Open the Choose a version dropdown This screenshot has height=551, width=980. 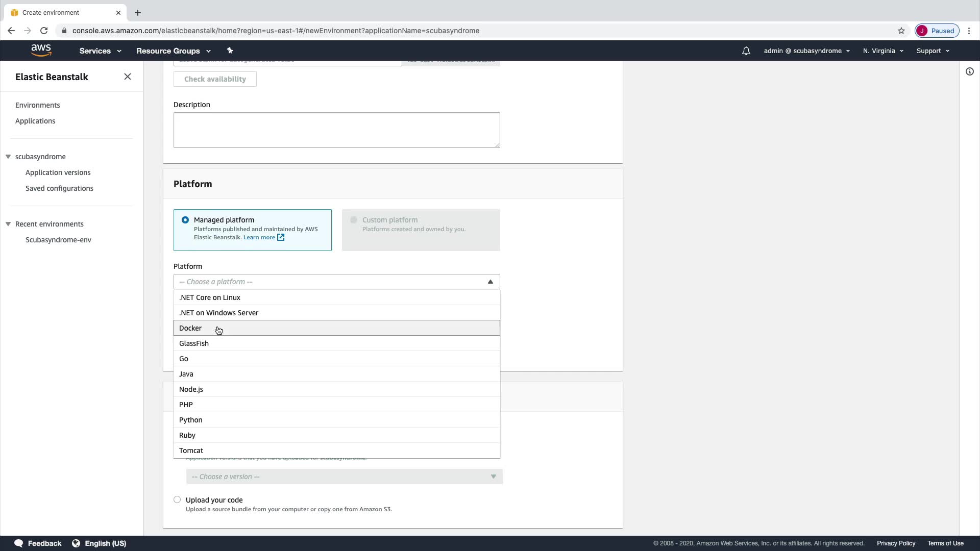pos(344,477)
